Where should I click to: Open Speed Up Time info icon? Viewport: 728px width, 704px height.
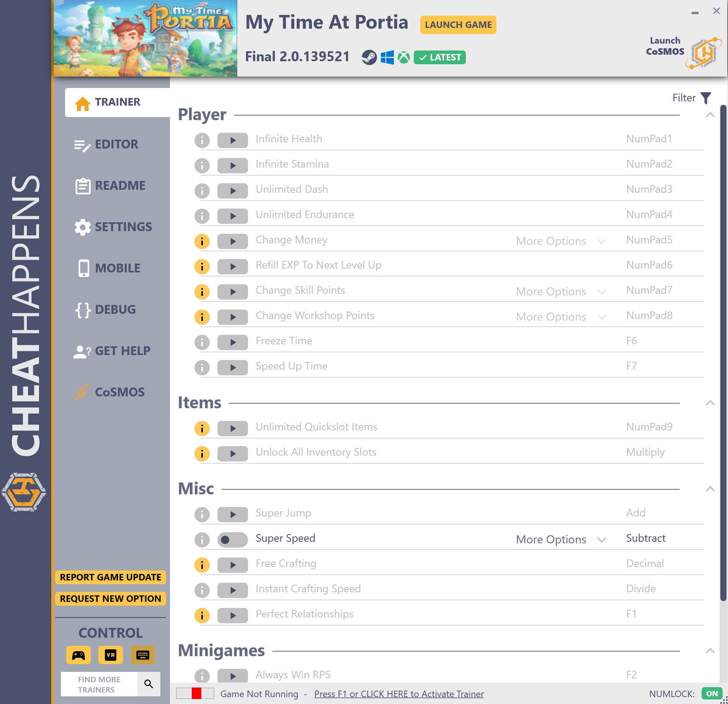pos(202,367)
